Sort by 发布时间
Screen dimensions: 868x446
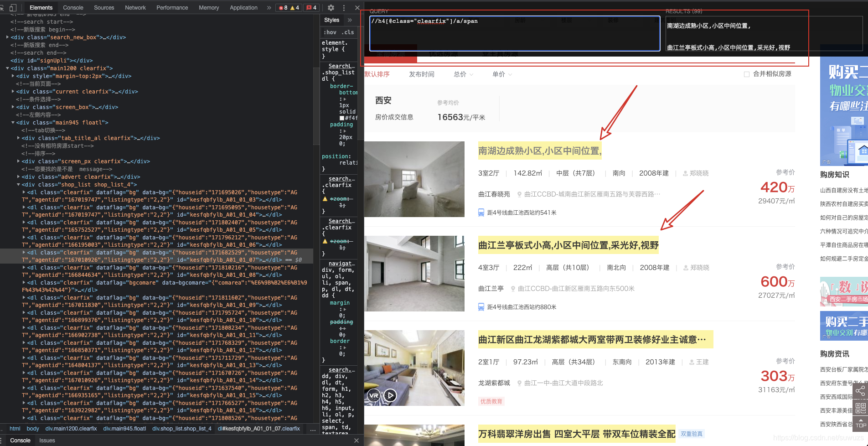point(422,74)
